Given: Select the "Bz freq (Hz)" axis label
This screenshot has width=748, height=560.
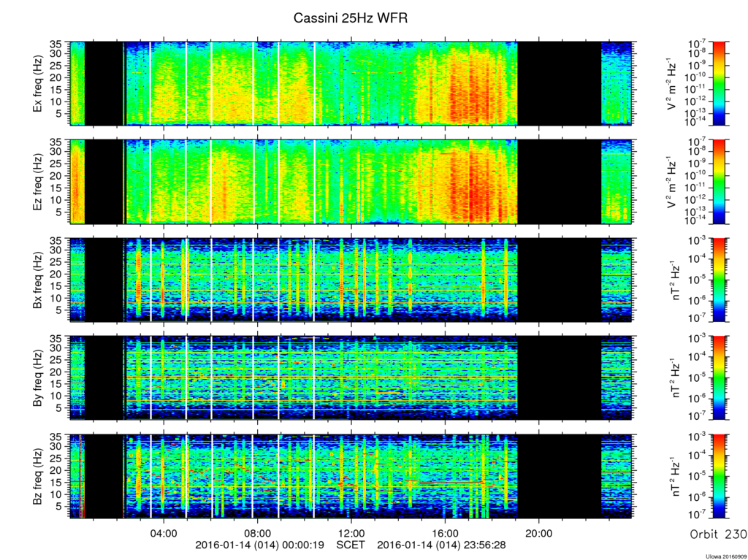Looking at the screenshot, I should click(x=38, y=477).
